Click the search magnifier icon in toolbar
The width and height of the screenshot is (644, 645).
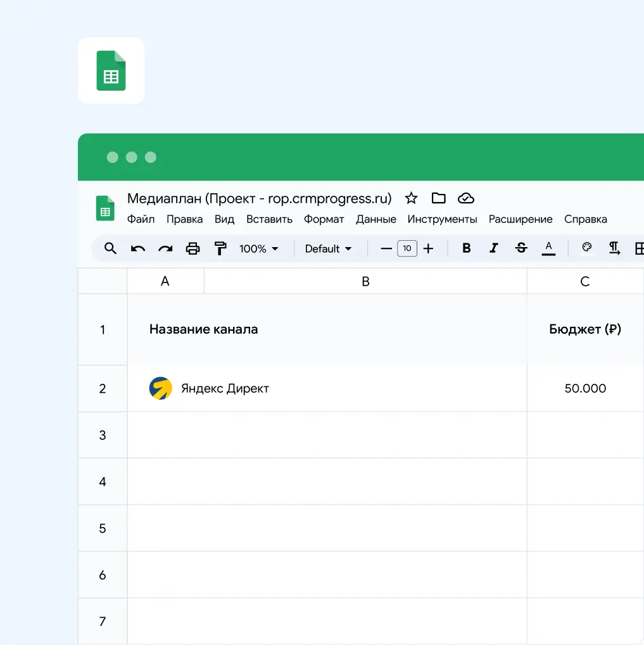(110, 248)
